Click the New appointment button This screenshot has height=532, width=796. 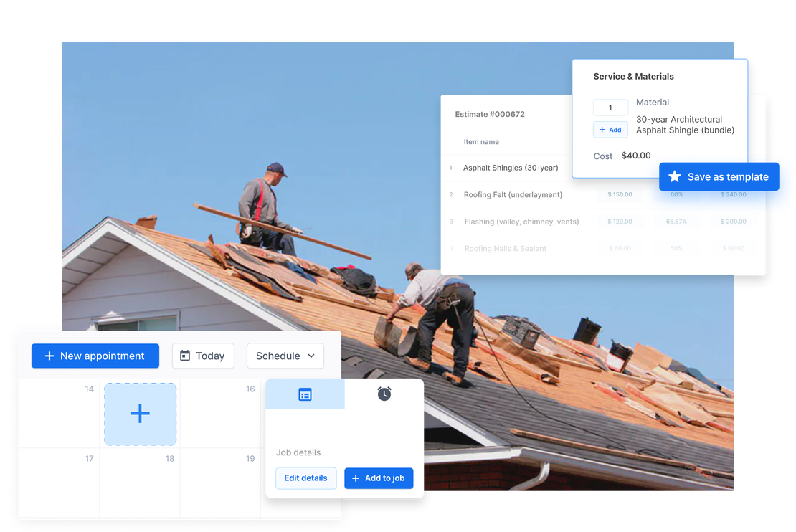(95, 356)
